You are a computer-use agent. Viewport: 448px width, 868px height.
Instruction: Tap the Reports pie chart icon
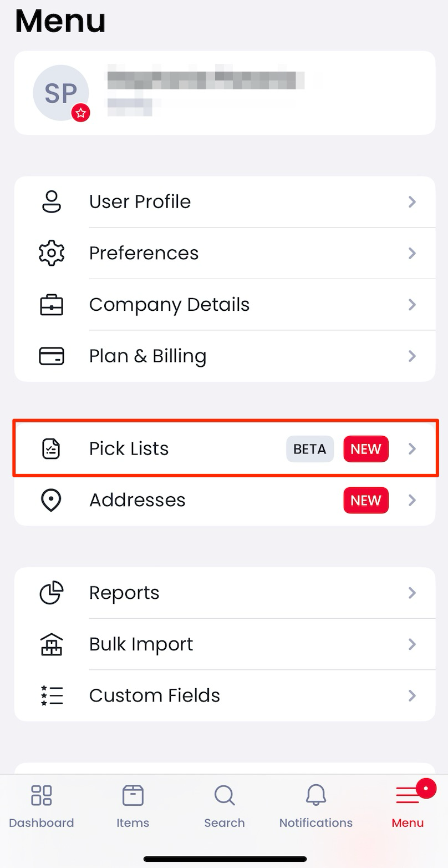(52, 593)
